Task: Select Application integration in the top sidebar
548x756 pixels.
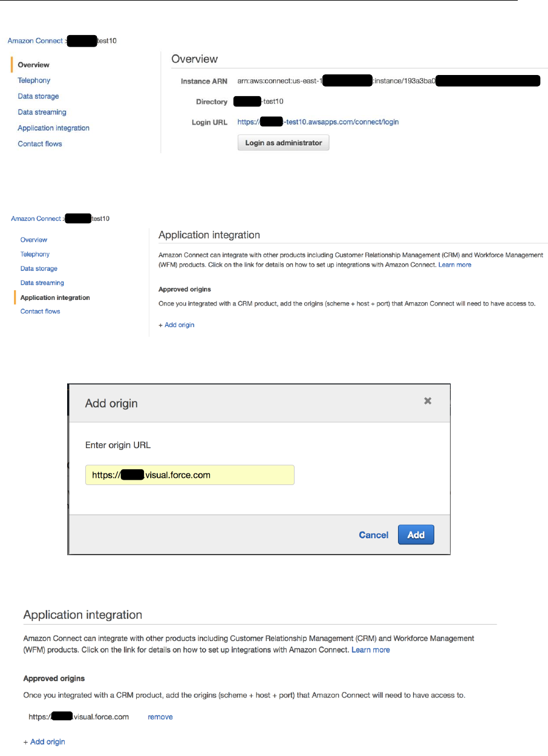Action: click(x=53, y=128)
